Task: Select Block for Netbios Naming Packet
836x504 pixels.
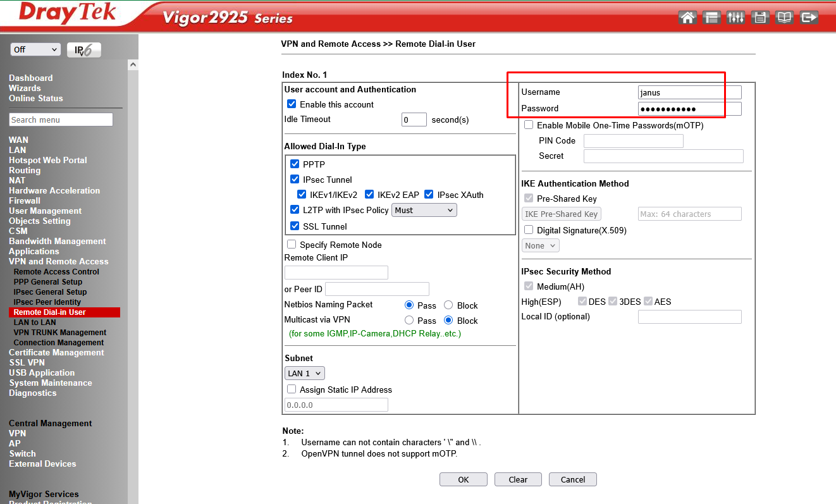Action: pyautogui.click(x=448, y=305)
